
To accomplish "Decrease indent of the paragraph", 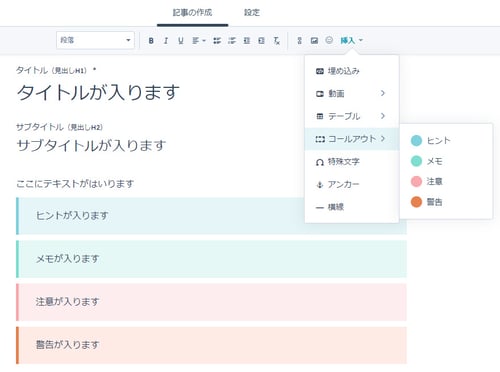I will point(247,41).
